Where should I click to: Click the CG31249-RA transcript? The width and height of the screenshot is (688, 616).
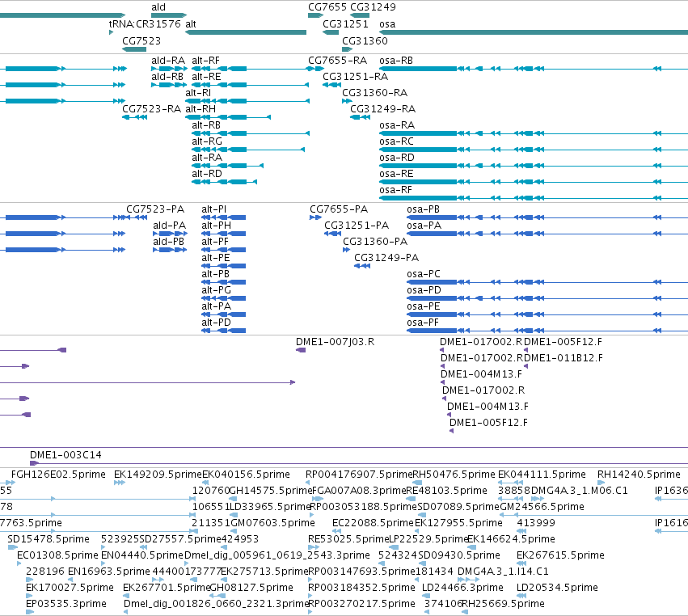361,117
